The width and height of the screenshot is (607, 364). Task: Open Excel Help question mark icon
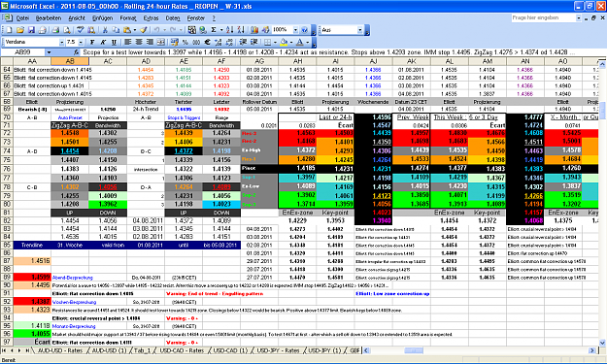click(304, 30)
